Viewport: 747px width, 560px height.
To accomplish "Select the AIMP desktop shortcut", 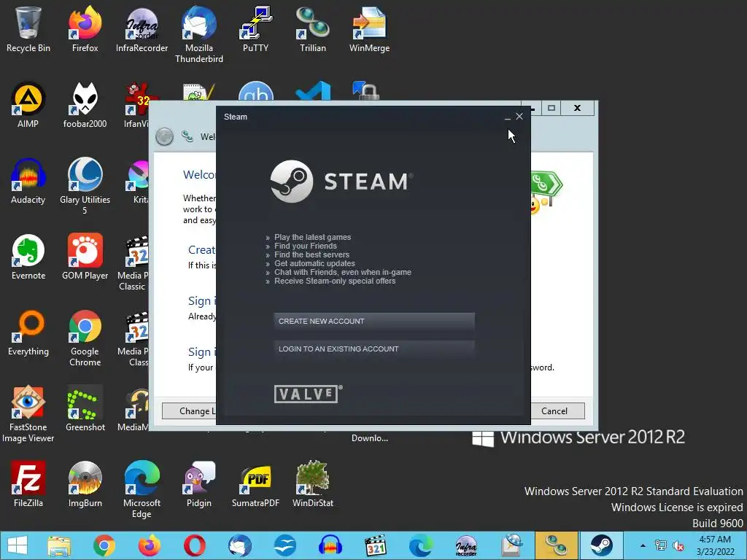I will 28,105.
